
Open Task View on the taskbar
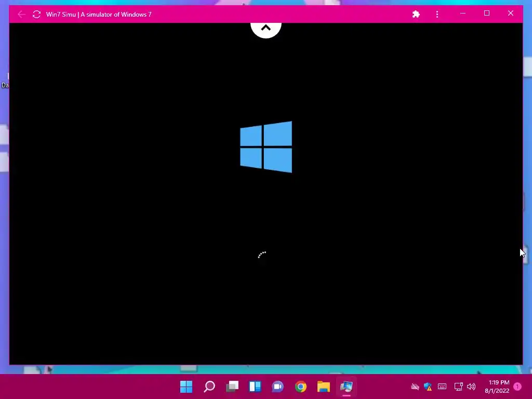point(232,387)
